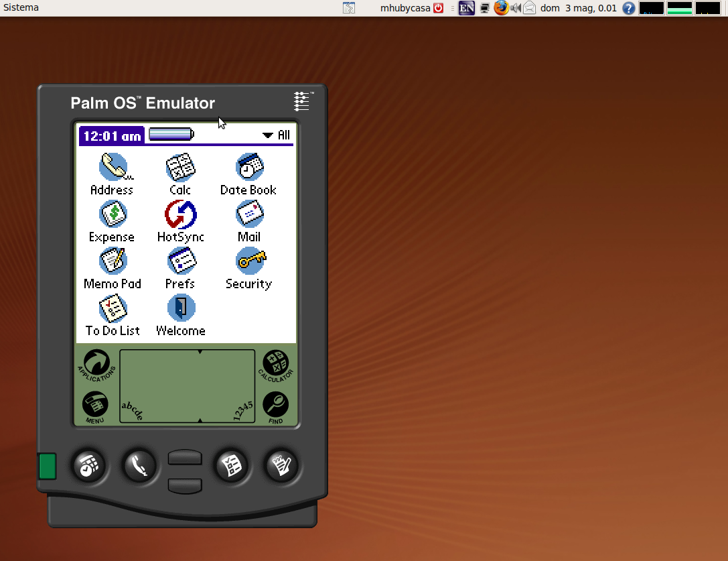The height and width of the screenshot is (561, 728).
Task: Start HotSync from the launcher
Action: click(x=181, y=221)
